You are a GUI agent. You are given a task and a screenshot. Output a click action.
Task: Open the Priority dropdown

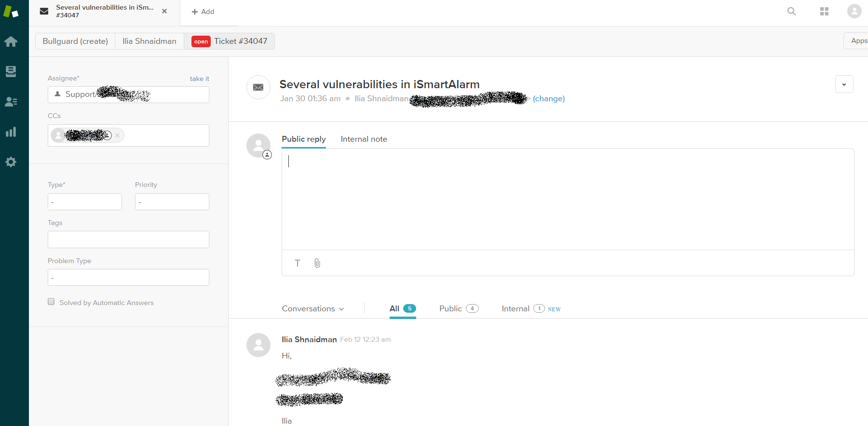(x=172, y=201)
